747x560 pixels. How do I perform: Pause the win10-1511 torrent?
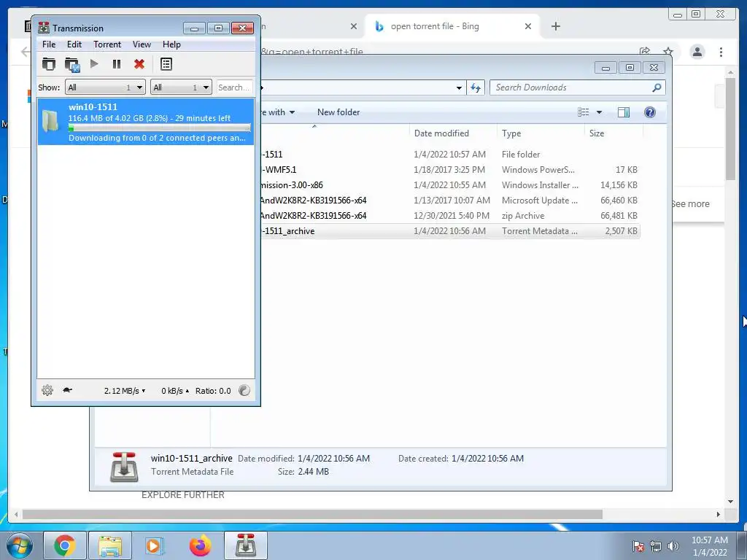click(117, 64)
